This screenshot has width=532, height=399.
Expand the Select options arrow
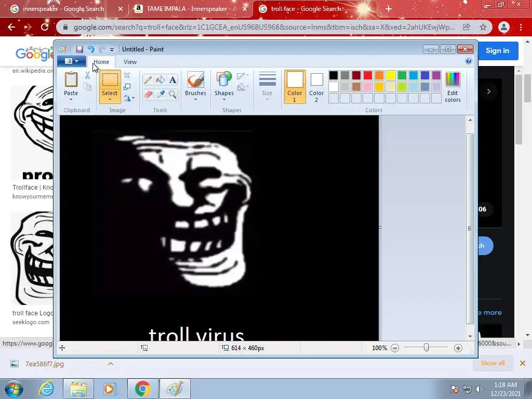click(110, 99)
